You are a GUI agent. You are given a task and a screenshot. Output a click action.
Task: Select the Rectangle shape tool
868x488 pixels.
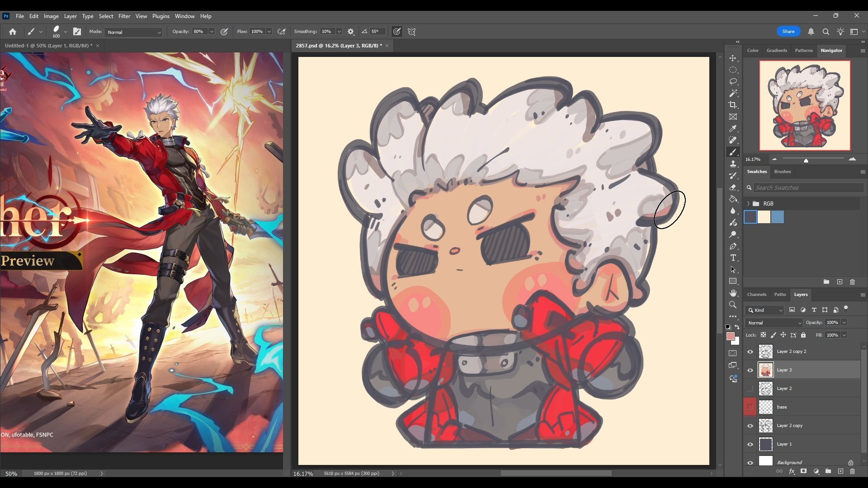pyautogui.click(x=733, y=282)
